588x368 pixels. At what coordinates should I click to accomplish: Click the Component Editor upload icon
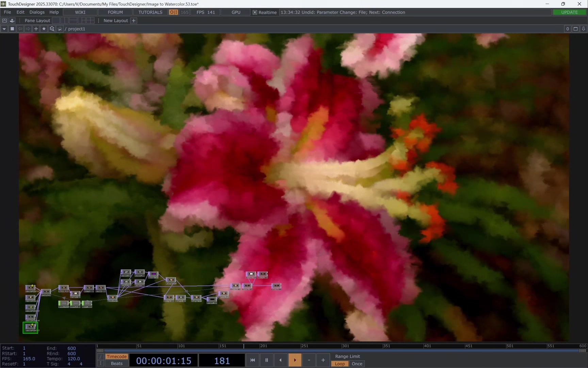[x=12, y=20]
